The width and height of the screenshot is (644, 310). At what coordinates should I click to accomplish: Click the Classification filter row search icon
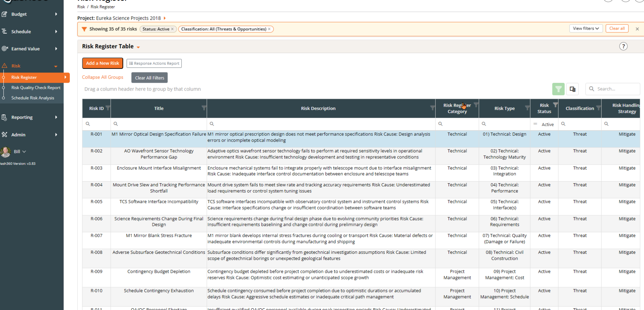pyautogui.click(x=563, y=124)
